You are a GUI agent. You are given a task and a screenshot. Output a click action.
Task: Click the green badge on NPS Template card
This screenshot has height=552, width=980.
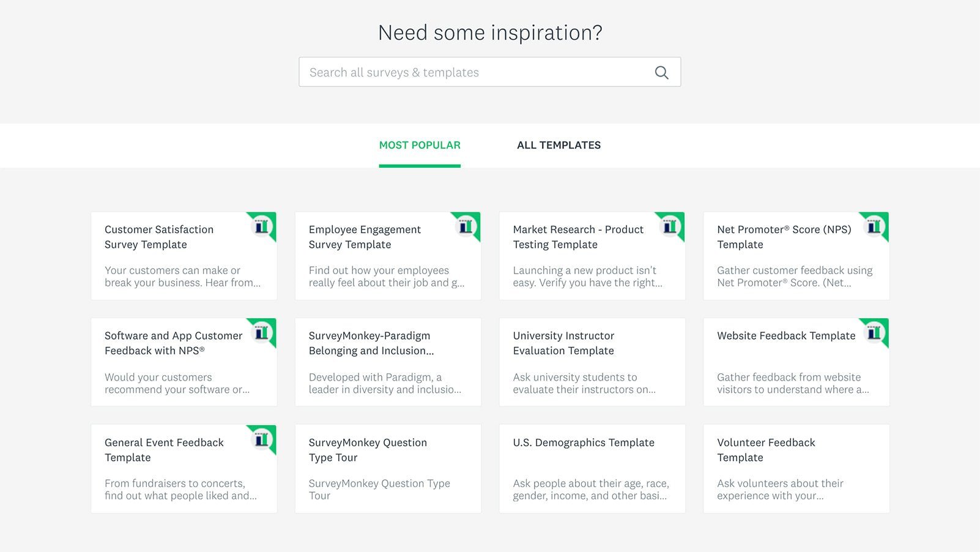point(874,226)
